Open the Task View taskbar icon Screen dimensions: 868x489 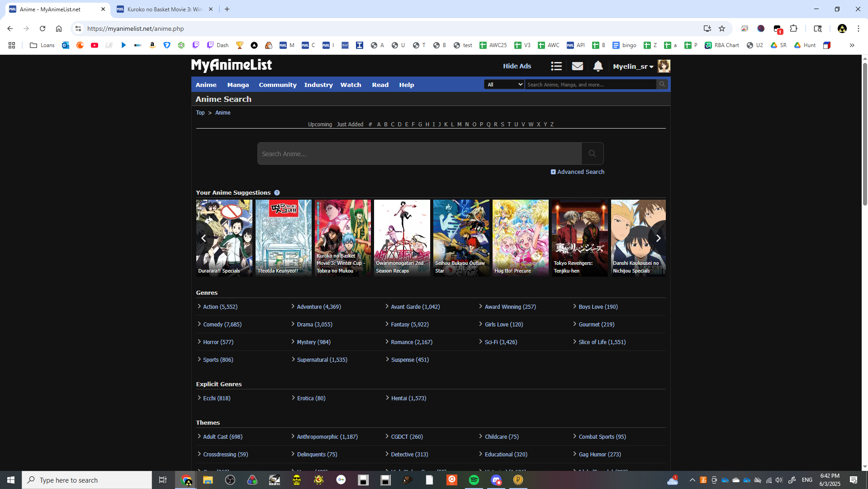tap(163, 480)
